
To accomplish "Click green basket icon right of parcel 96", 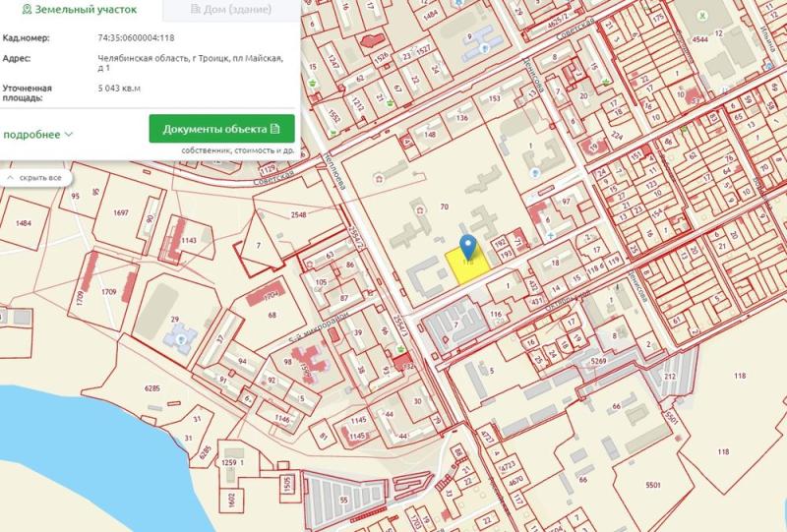I will coord(400,348).
